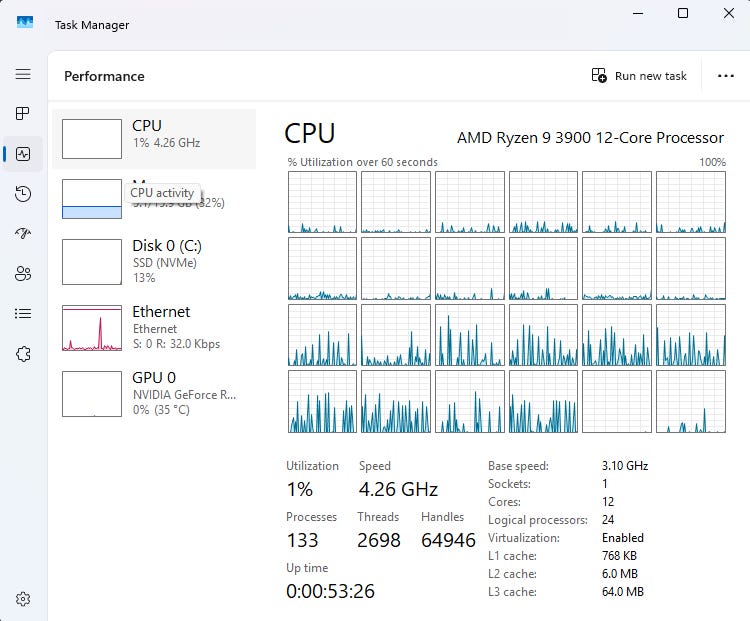Open the Details list icon
Screen dimensions: 750x621
point(23,313)
